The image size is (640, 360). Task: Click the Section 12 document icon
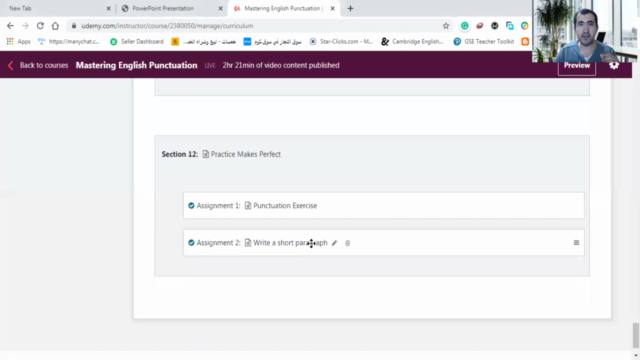[x=205, y=154]
